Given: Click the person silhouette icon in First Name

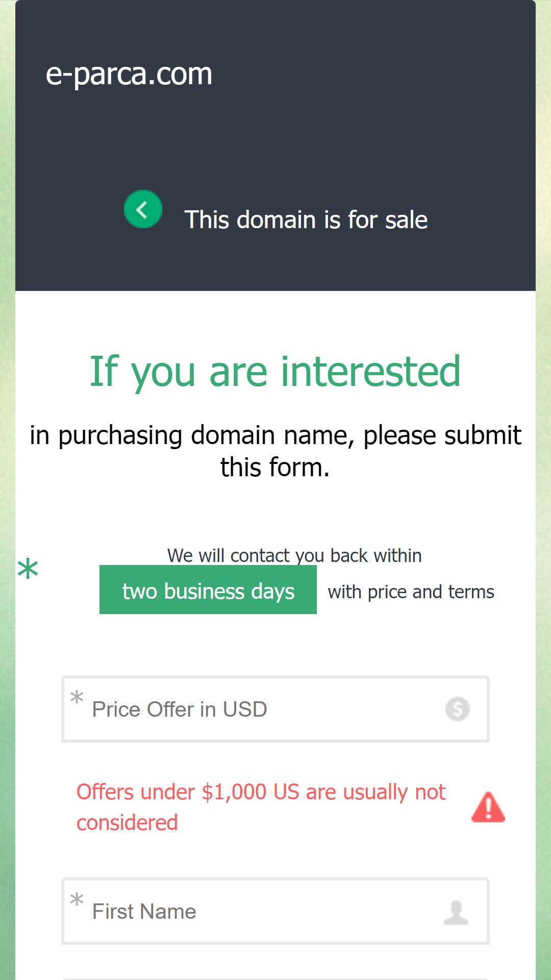Looking at the screenshot, I should tap(456, 912).
